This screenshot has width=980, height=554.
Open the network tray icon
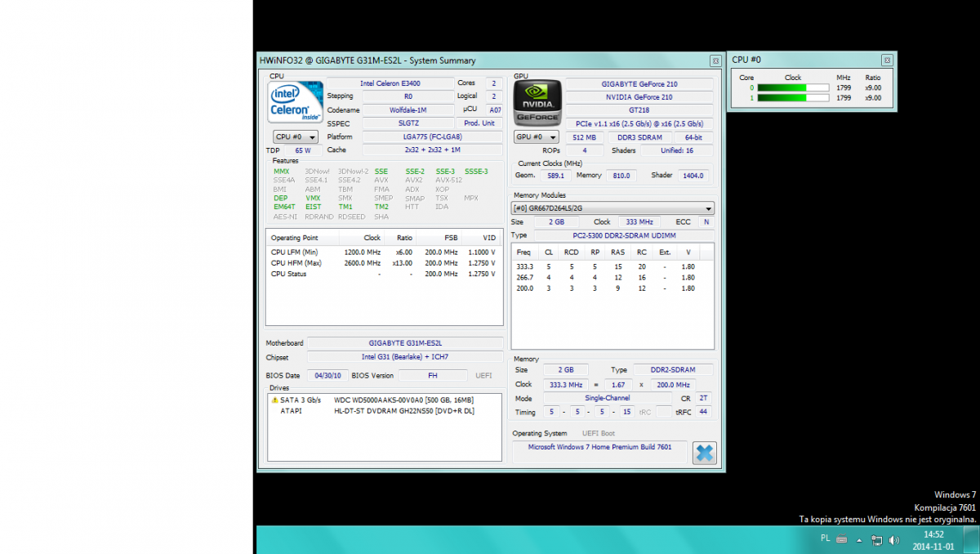(x=876, y=540)
